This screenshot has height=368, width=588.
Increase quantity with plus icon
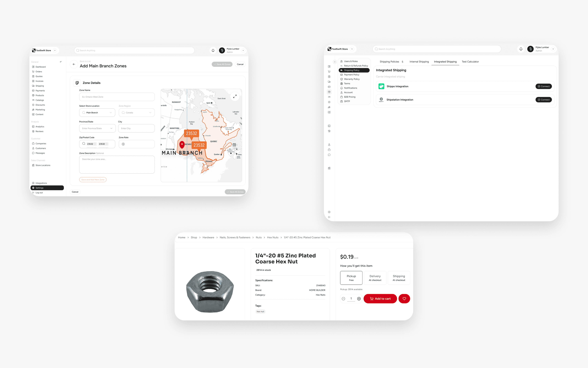coord(359,299)
